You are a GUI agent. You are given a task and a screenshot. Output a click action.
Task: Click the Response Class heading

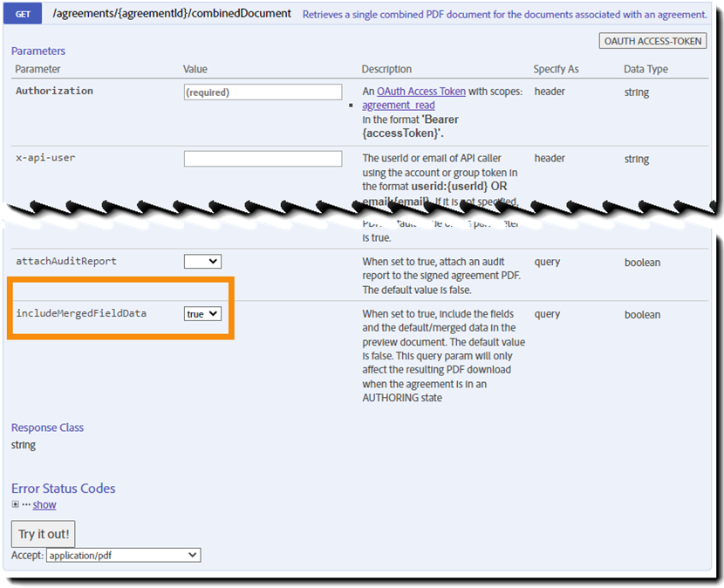point(47,427)
